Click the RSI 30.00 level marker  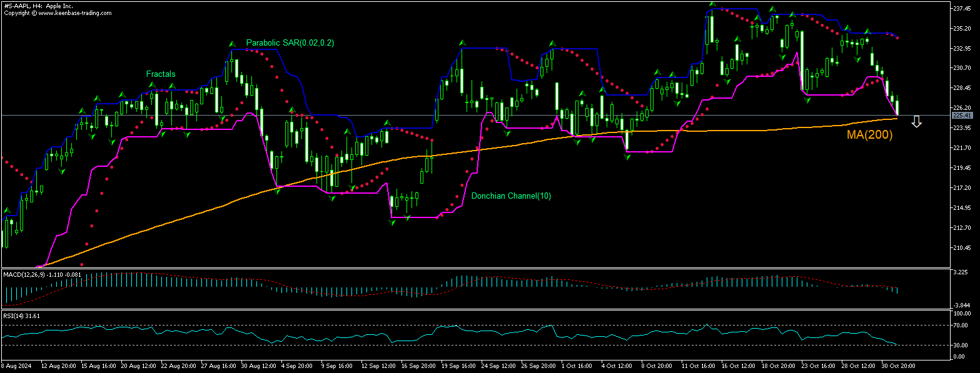(961, 345)
